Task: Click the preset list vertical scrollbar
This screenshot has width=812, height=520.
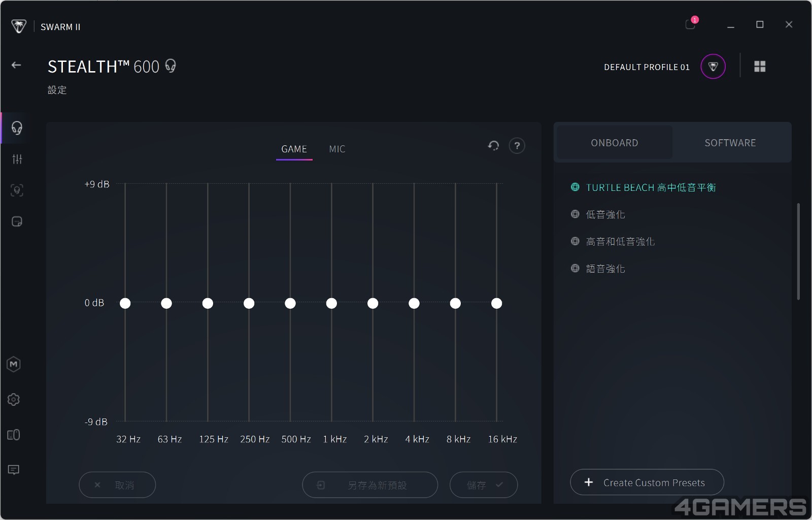Action: point(798,251)
